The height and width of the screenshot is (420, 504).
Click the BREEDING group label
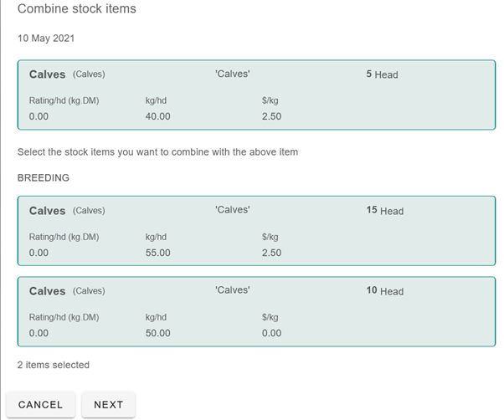point(44,178)
